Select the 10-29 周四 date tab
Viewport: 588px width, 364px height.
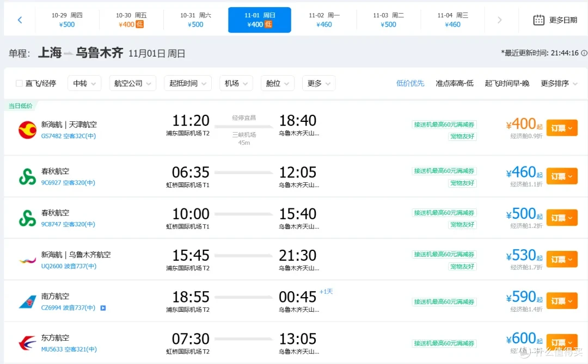click(67, 20)
